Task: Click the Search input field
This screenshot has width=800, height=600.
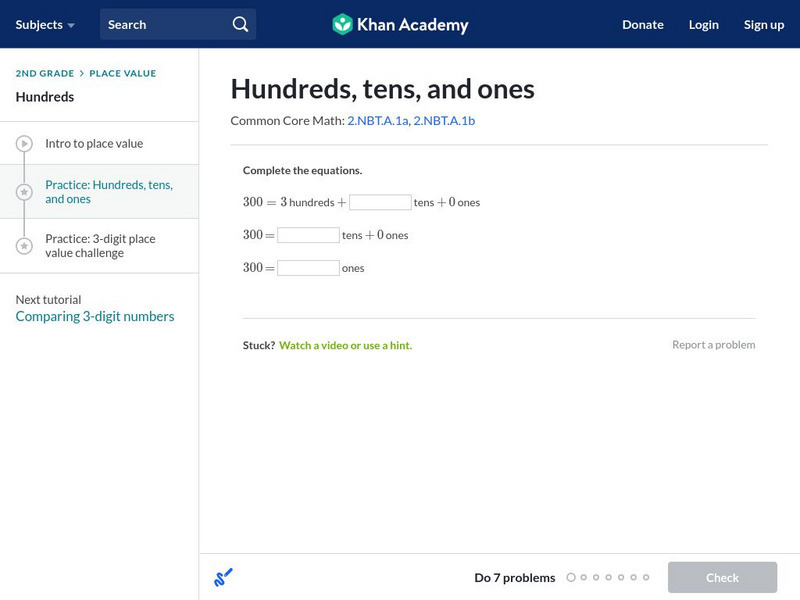Action: (165, 24)
